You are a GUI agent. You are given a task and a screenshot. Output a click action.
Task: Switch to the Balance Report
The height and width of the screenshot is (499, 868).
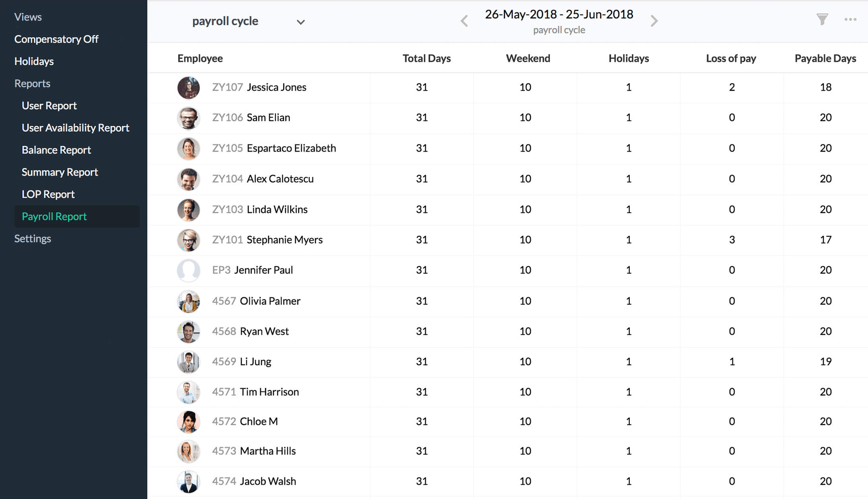pyautogui.click(x=56, y=150)
